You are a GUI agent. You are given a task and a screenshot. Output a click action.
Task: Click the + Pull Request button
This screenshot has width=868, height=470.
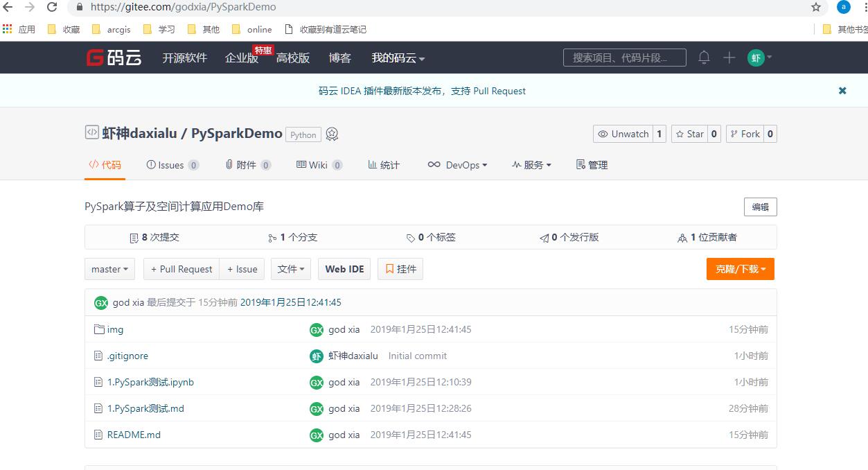point(181,269)
